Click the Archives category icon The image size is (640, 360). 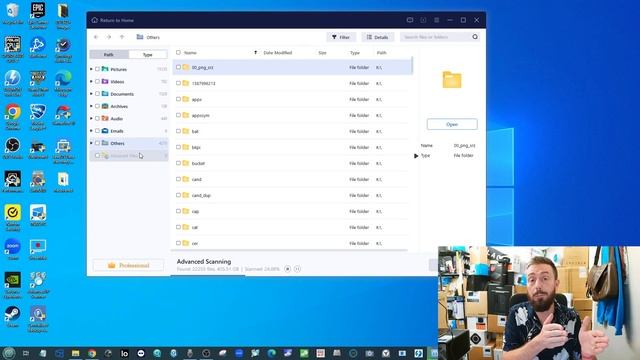click(x=105, y=106)
